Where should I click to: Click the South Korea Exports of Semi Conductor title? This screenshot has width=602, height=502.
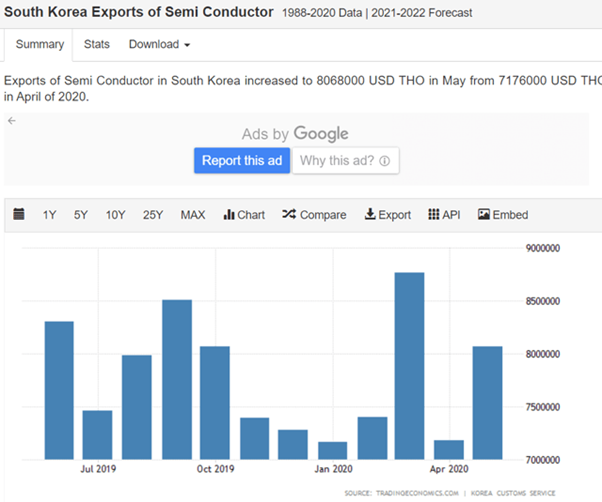139,12
